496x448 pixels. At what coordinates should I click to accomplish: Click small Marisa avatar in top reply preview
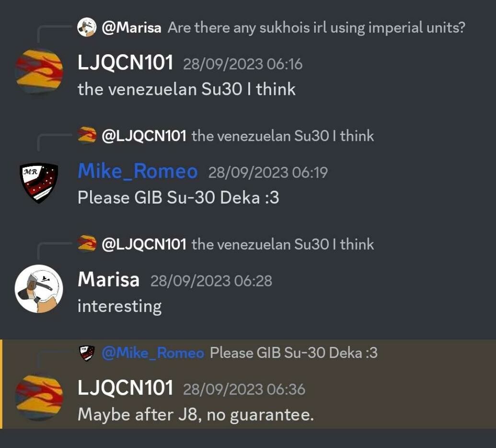tap(87, 27)
